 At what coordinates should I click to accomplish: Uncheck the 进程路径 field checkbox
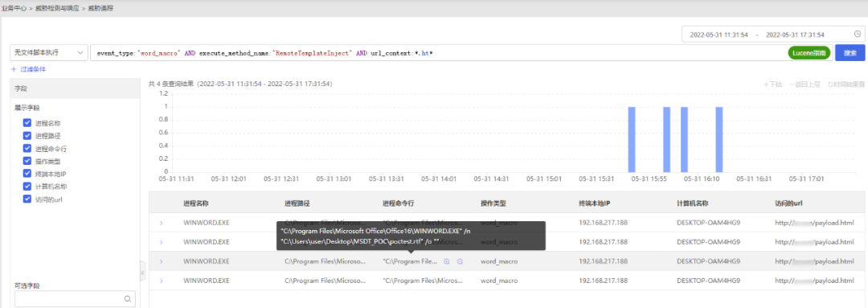tap(27, 136)
